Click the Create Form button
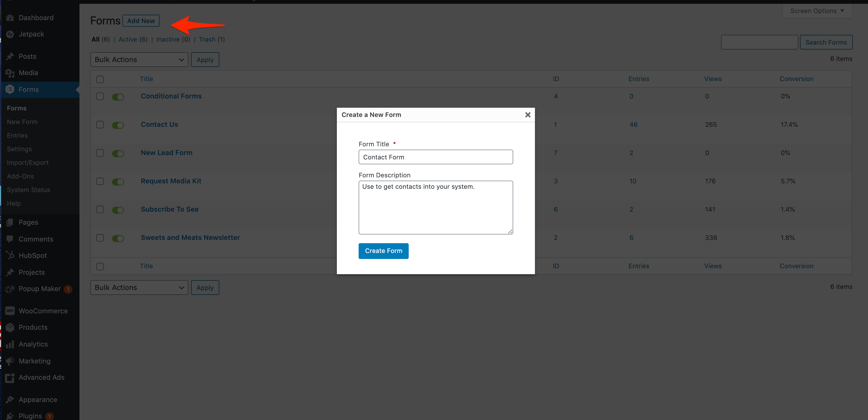Viewport: 868px width, 420px height. 383,251
